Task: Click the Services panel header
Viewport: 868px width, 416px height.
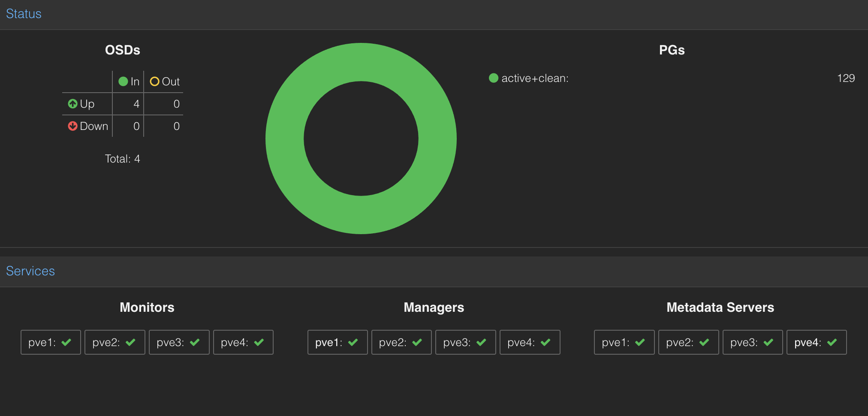Action: click(x=434, y=271)
